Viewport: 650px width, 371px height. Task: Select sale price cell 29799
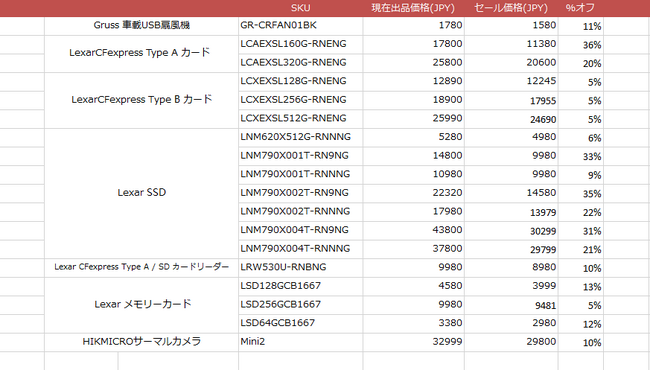tap(511, 249)
